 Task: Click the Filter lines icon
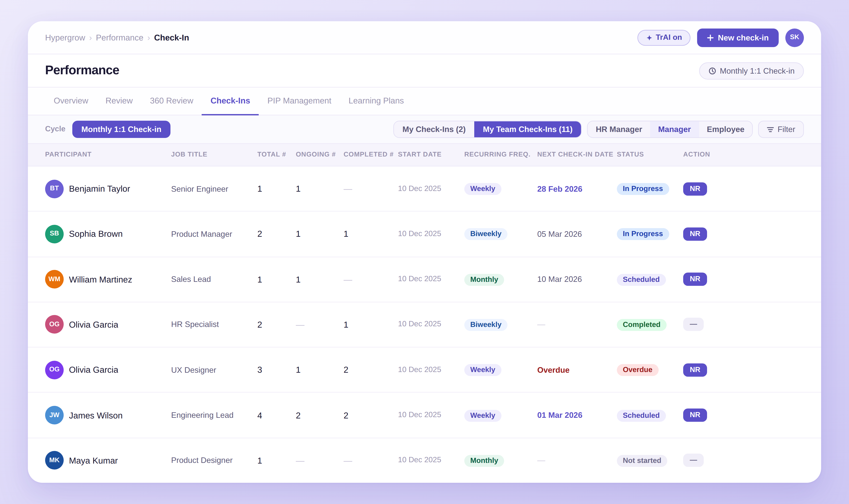(770, 130)
